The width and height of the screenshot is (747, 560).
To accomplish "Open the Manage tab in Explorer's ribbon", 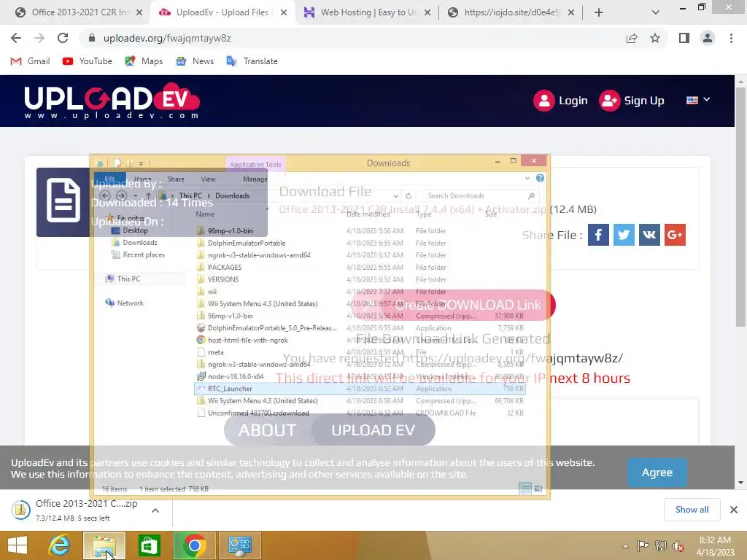I will tap(255, 179).
